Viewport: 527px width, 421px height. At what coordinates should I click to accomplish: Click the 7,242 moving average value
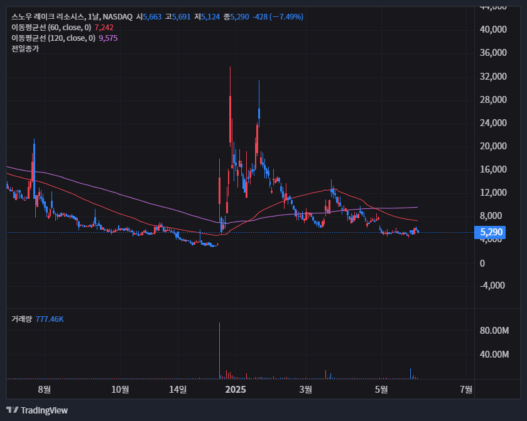104,27
